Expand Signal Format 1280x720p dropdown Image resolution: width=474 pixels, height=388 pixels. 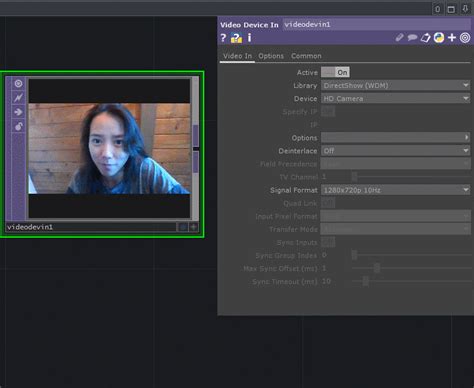(395, 190)
